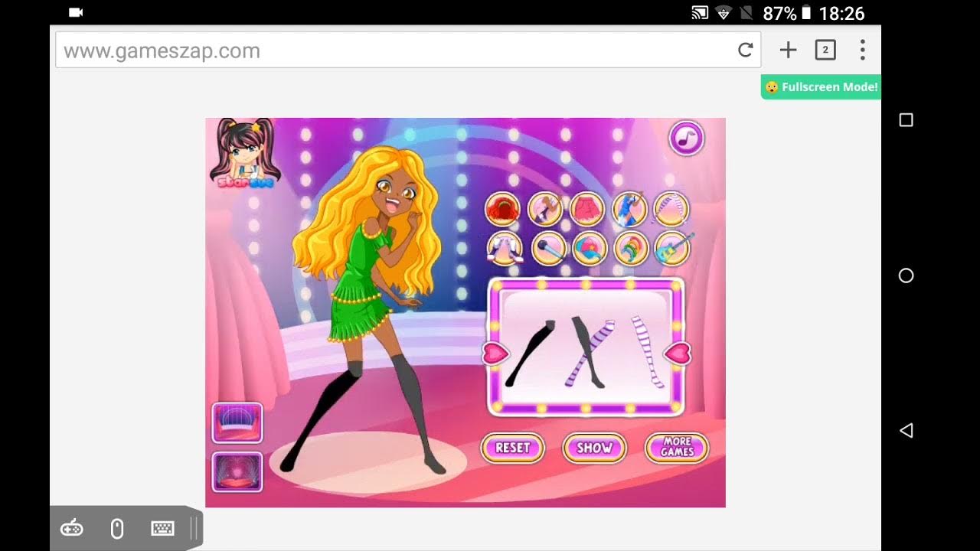Select the arched stage background thumbnail
The height and width of the screenshot is (551, 980).
point(237,423)
